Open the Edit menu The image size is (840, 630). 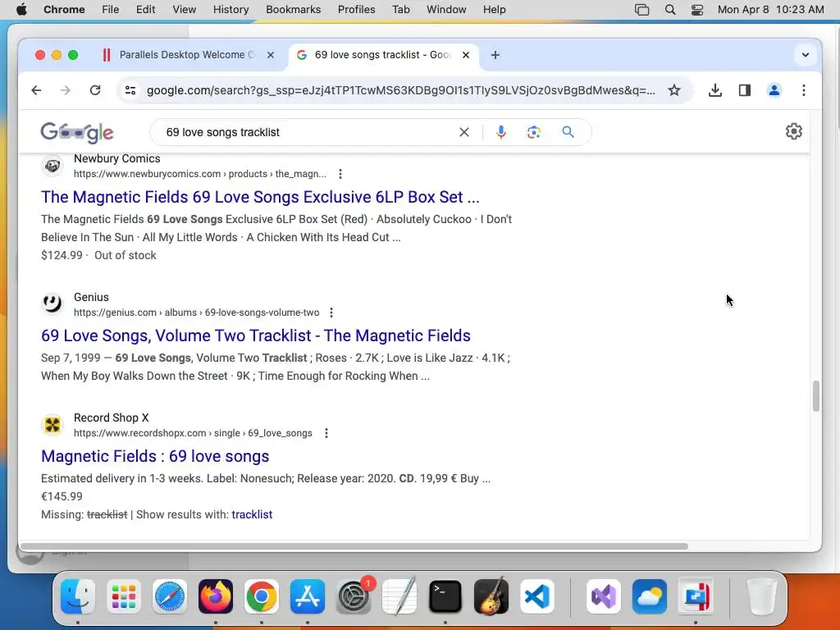[145, 10]
